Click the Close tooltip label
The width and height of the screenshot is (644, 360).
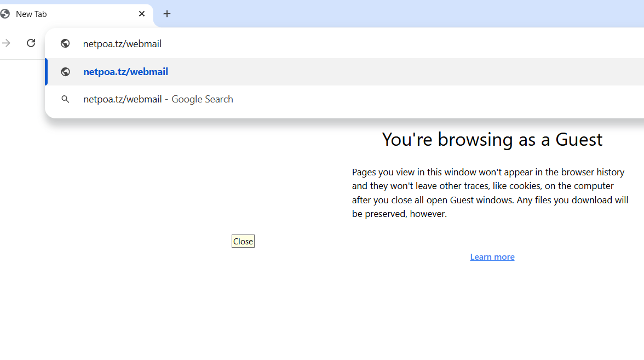click(243, 241)
